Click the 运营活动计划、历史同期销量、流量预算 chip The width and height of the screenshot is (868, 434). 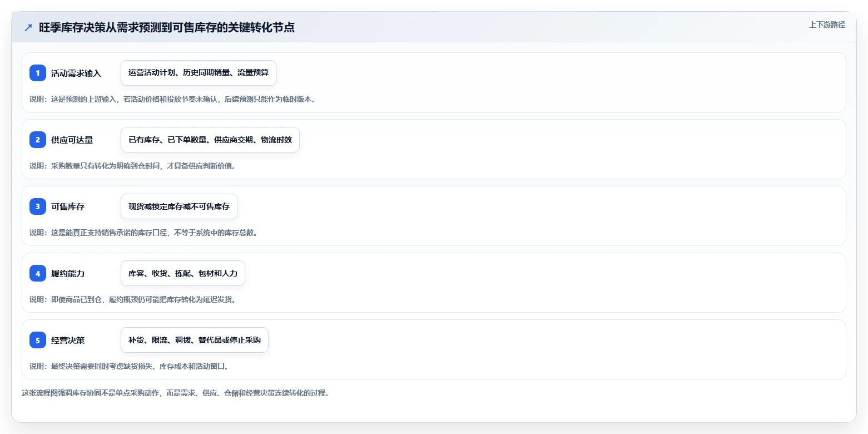click(x=199, y=73)
